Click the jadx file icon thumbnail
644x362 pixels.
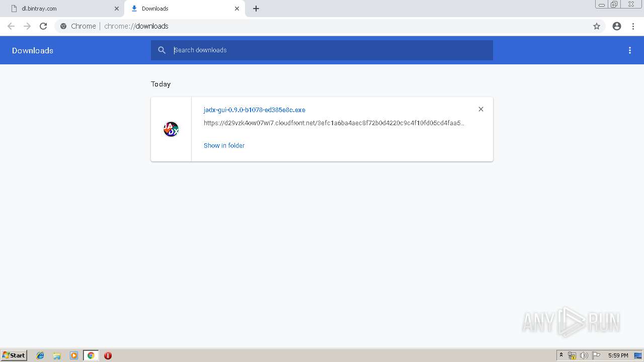(x=171, y=129)
